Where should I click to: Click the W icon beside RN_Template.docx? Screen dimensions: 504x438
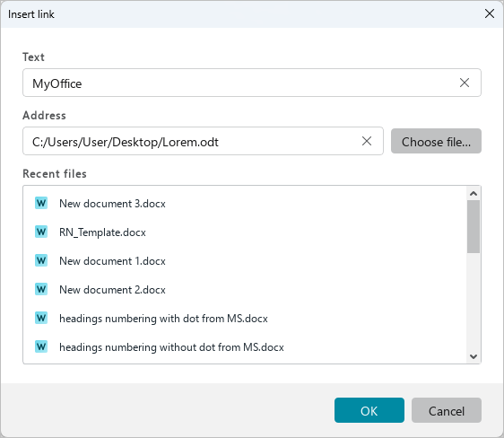pyautogui.click(x=41, y=232)
